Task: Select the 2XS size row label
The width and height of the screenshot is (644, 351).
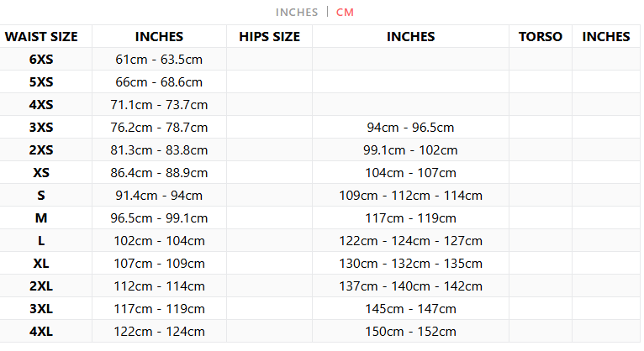Action: point(41,150)
